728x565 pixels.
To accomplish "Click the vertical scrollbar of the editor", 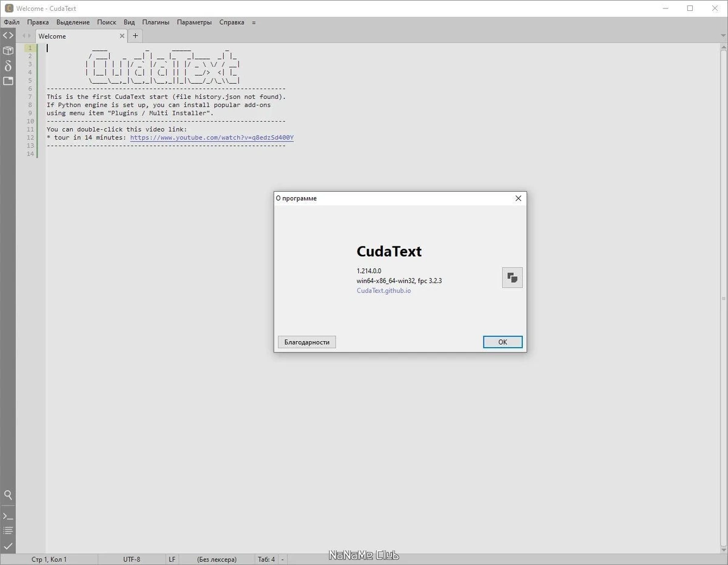I will [x=724, y=297].
